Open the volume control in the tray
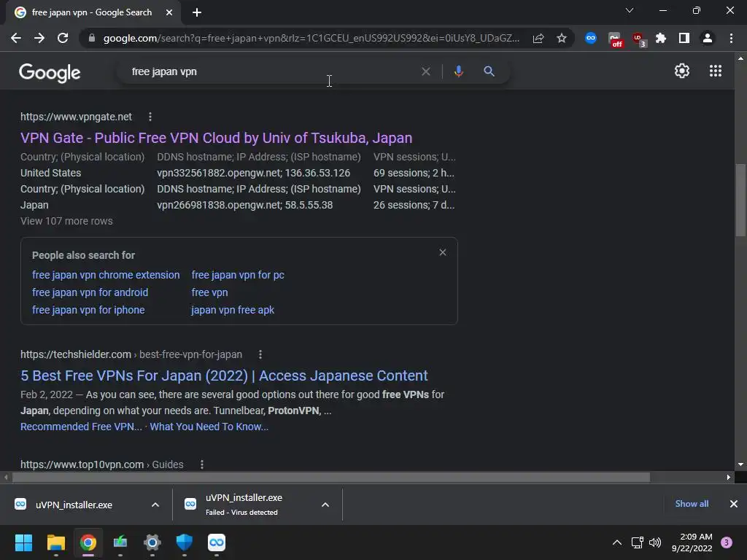Viewport: 747px width, 560px height. tap(655, 542)
